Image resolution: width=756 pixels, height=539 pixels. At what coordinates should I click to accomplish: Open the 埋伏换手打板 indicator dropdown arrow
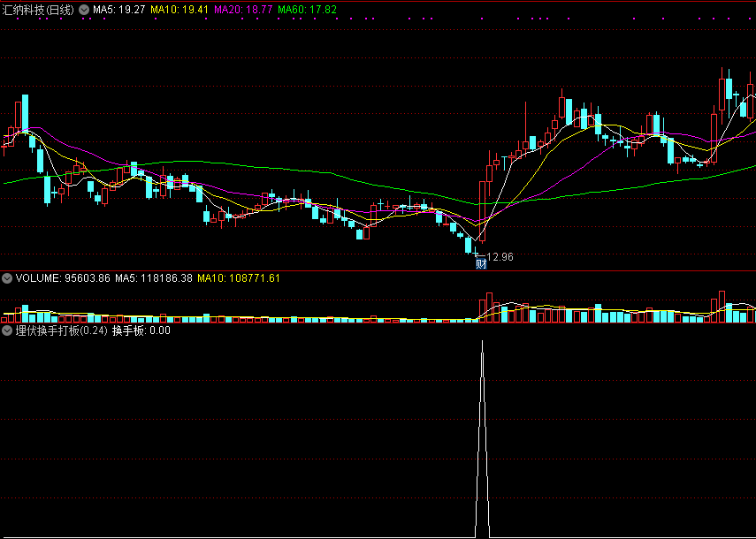[x=7, y=331]
